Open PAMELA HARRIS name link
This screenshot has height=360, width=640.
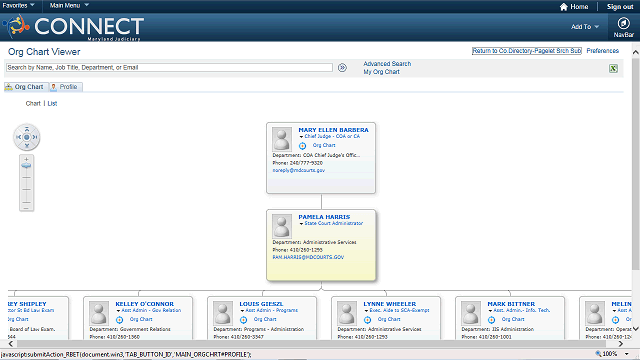click(x=324, y=217)
